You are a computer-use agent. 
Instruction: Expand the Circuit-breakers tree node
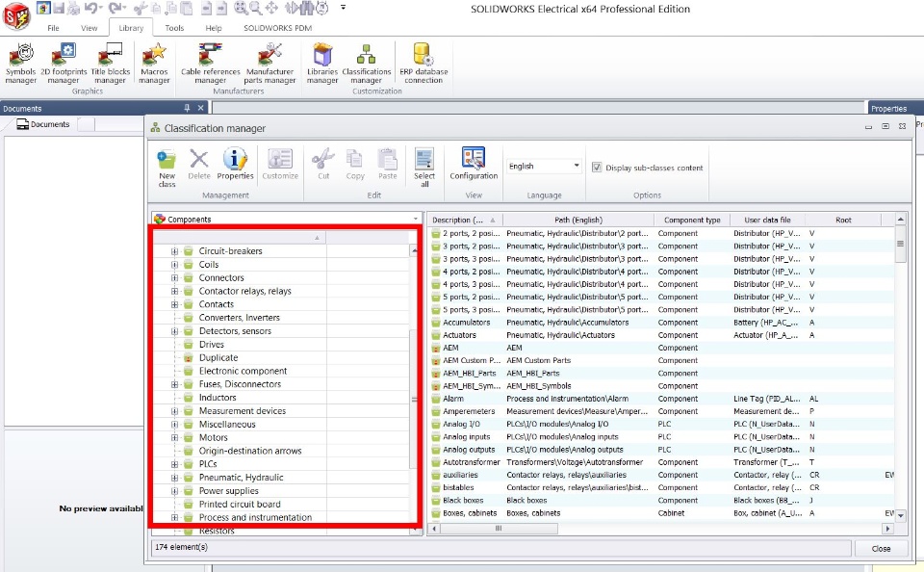(174, 251)
